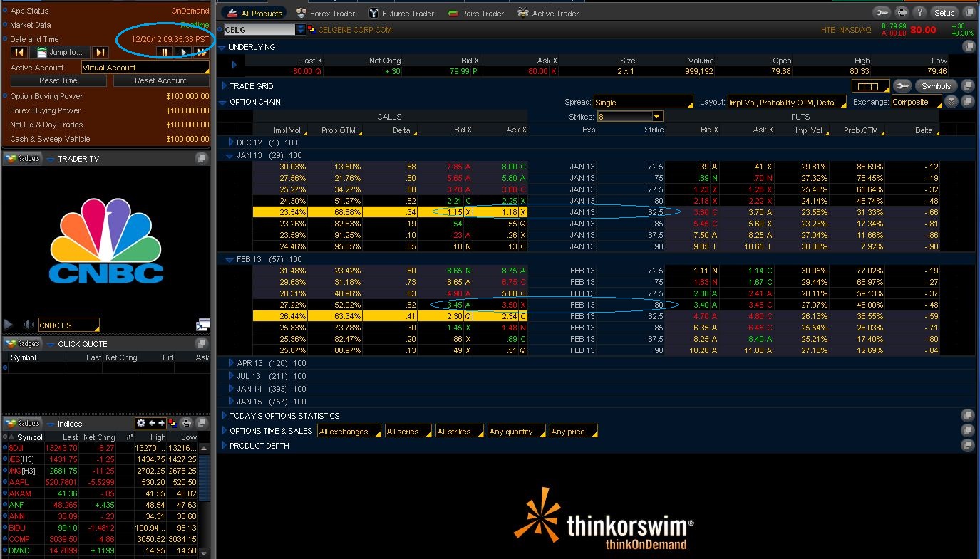Click the detach icon on OPTION CHAIN section

pos(968,102)
